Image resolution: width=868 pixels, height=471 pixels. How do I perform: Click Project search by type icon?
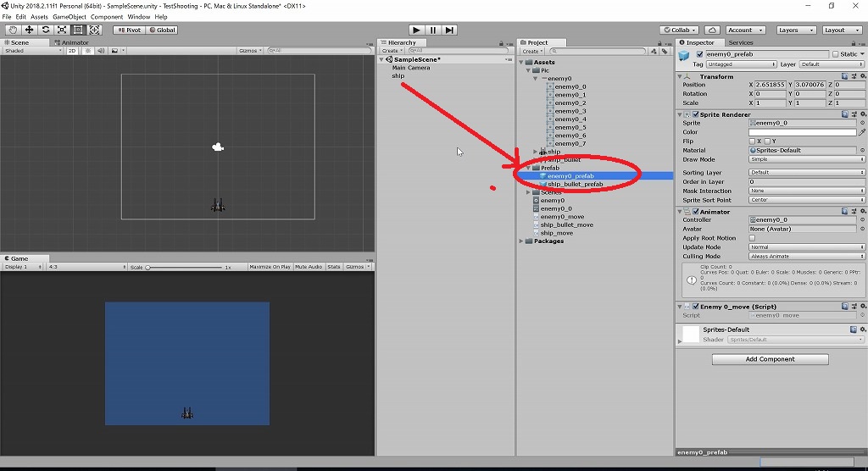click(654, 51)
